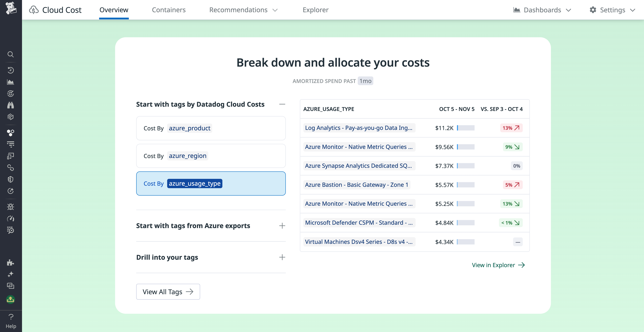Select the Cost By azure_product option

[x=211, y=128]
